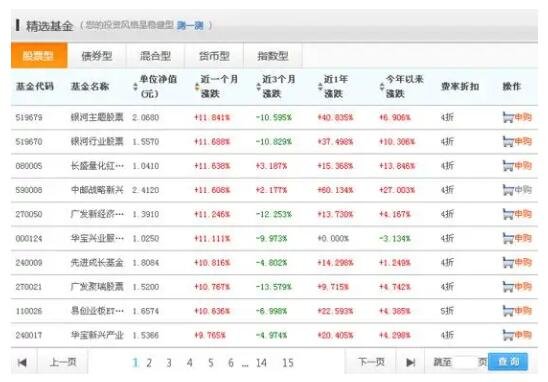Click cart 申购 for fund 110026
Viewport: 548px width, 382px height.
click(517, 311)
